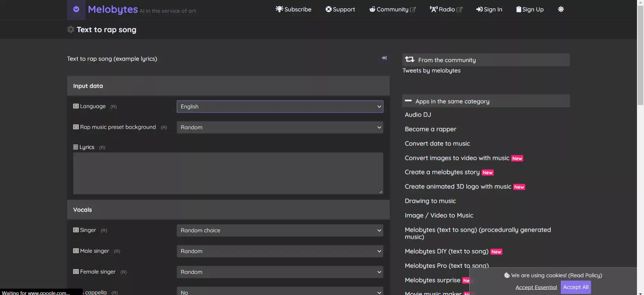Open Melobytes Pro (text to song)
The height and width of the screenshot is (295, 644).
[446, 265]
